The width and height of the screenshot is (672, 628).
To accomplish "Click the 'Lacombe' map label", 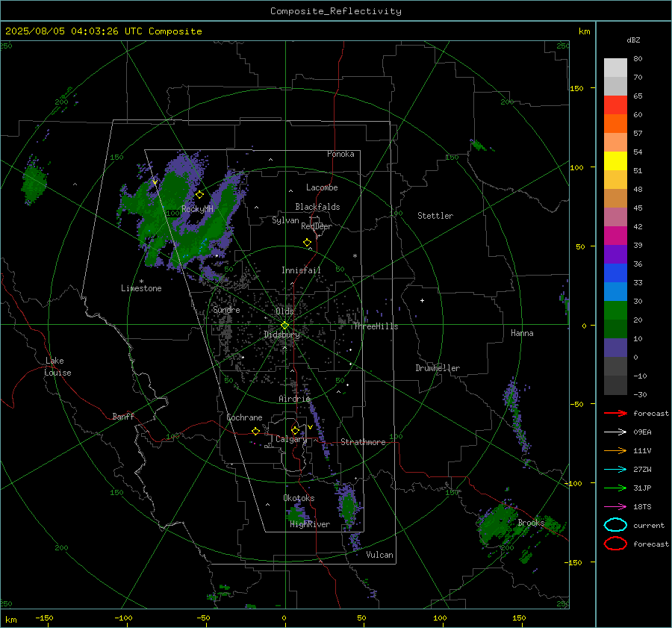I will coord(322,187).
